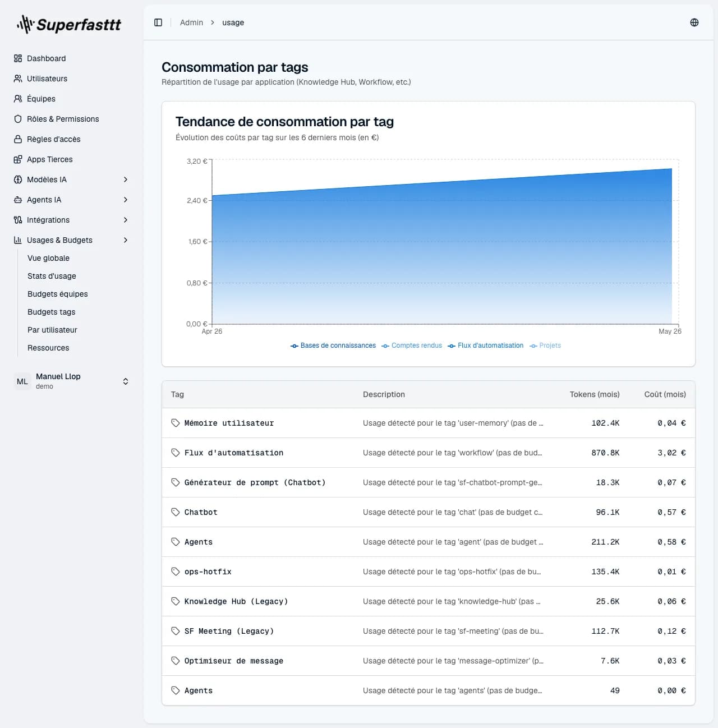Image resolution: width=718 pixels, height=728 pixels.
Task: Click the ML user avatar
Action: pos(22,381)
